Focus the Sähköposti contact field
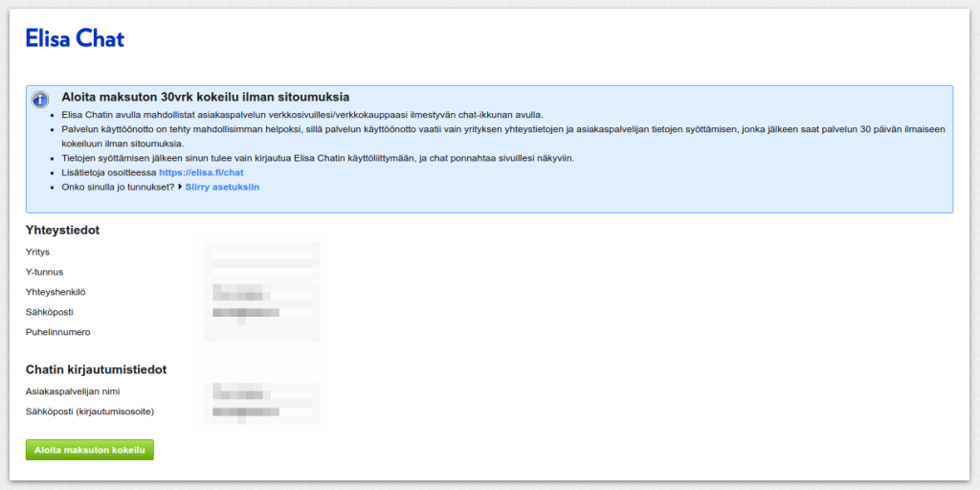Screen dimensions: 980x490 [x=262, y=312]
